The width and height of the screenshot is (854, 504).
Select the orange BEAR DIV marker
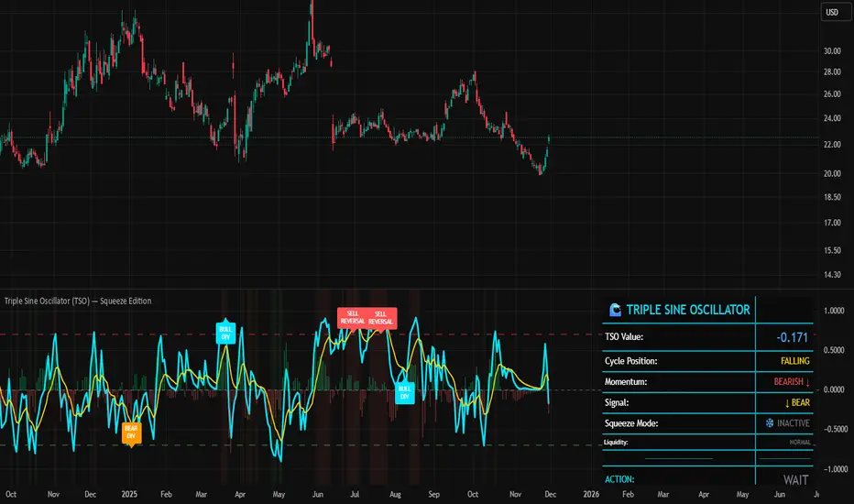click(131, 433)
